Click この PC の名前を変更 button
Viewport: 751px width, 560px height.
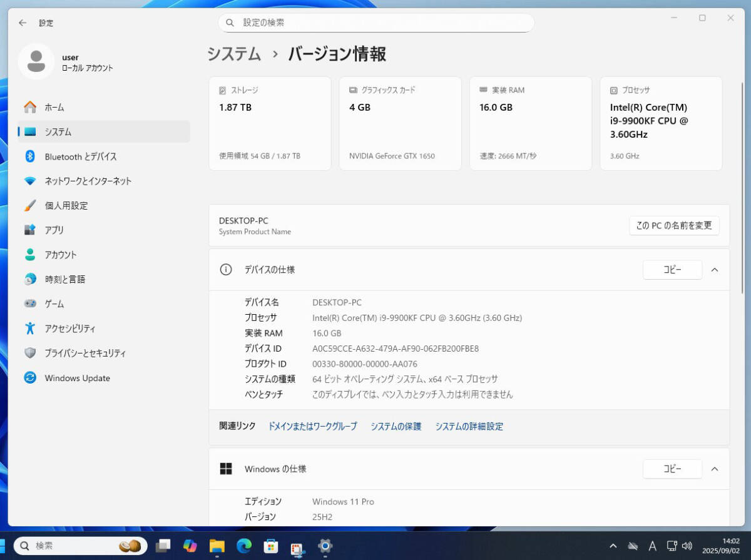point(674,225)
